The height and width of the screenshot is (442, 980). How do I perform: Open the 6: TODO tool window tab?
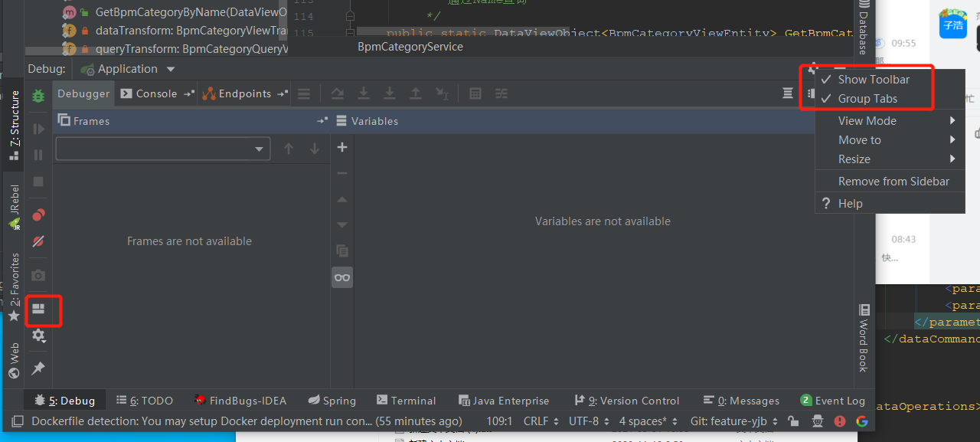click(x=145, y=401)
